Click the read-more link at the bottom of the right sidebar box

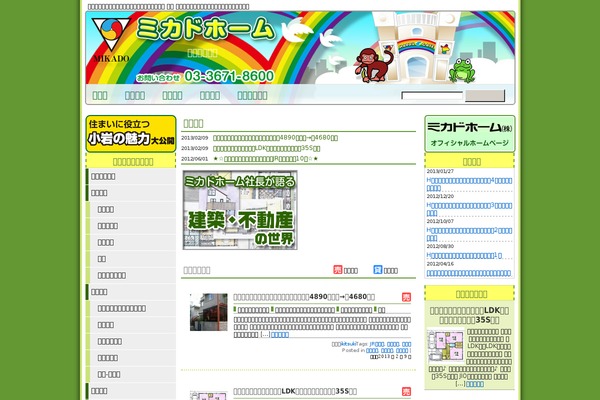(474, 384)
